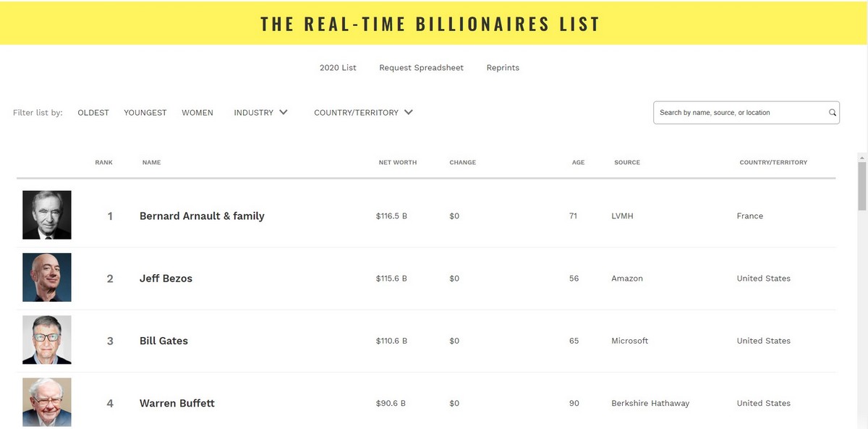Viewport: 868px width, 429px height.
Task: Expand the Industry filter dropdown
Action: [254, 113]
